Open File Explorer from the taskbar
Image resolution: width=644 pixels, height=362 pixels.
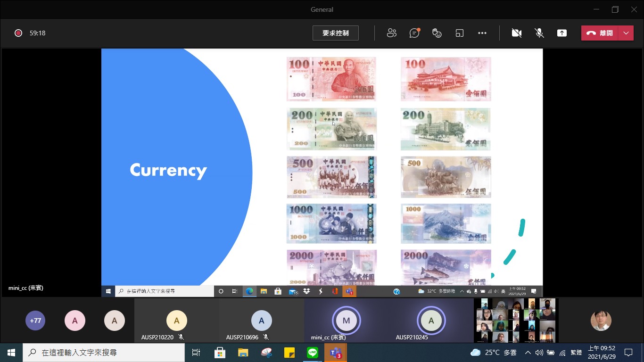(243, 352)
